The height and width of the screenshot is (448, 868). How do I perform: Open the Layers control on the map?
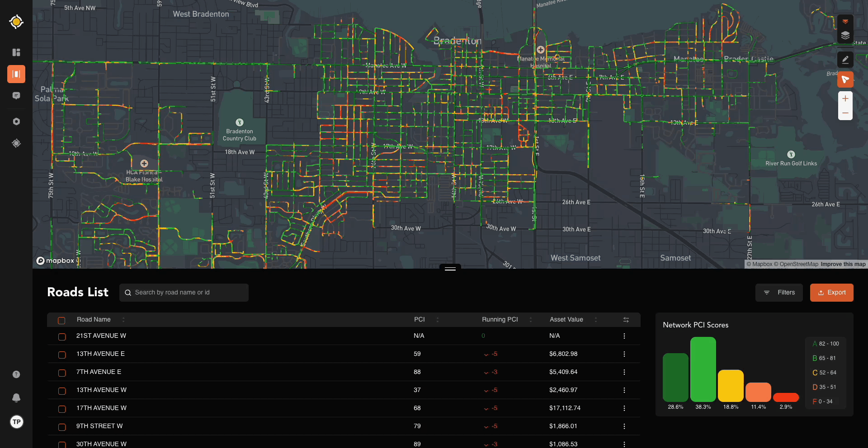846,36
